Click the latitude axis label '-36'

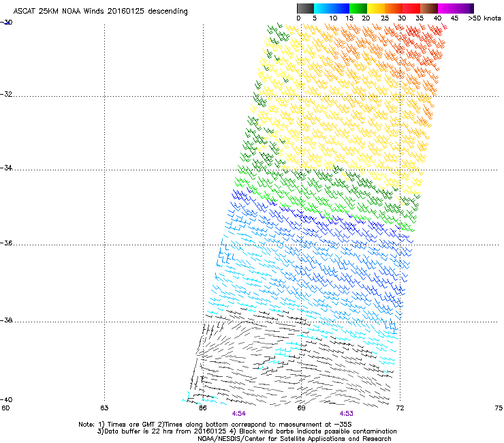click(6, 243)
